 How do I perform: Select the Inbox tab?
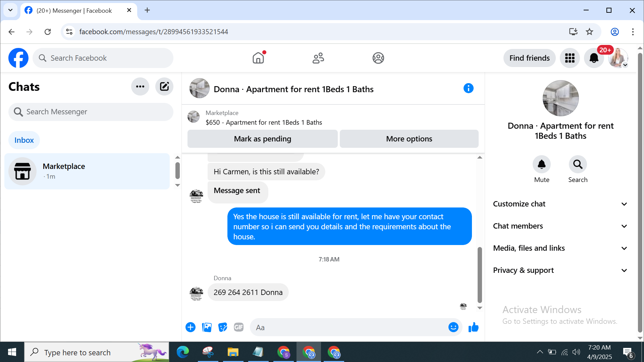[x=24, y=140]
